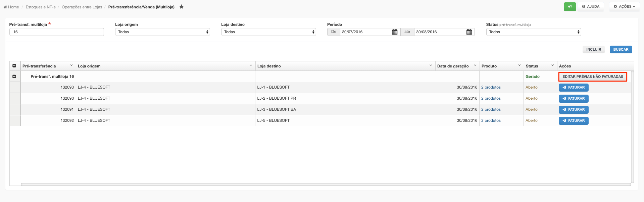Click the Home breadcrumb icon

click(5, 7)
